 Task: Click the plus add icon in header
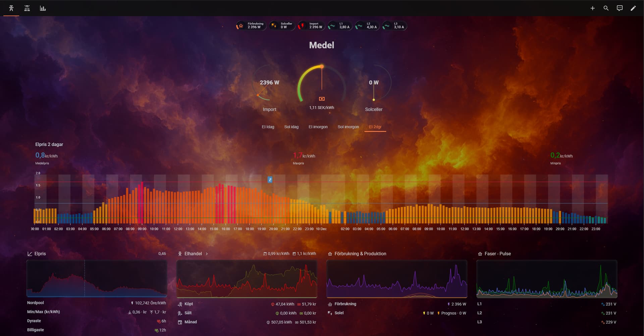(593, 8)
